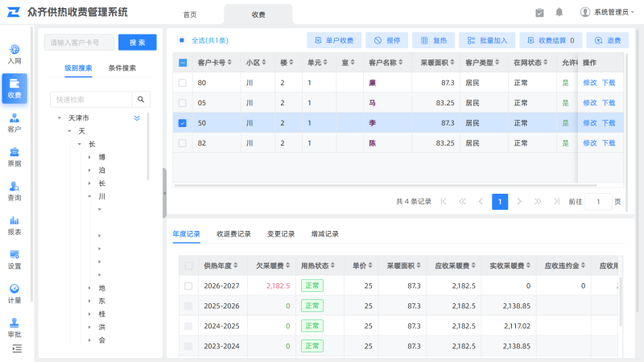Screen dimensions: 644x362
Task: Toggle the 全选(共1条) checkbox
Action: [182, 40]
